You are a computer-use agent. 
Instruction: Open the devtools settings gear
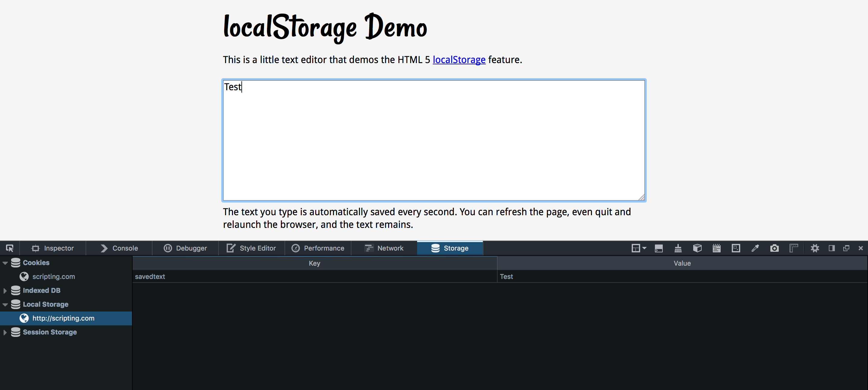click(815, 248)
